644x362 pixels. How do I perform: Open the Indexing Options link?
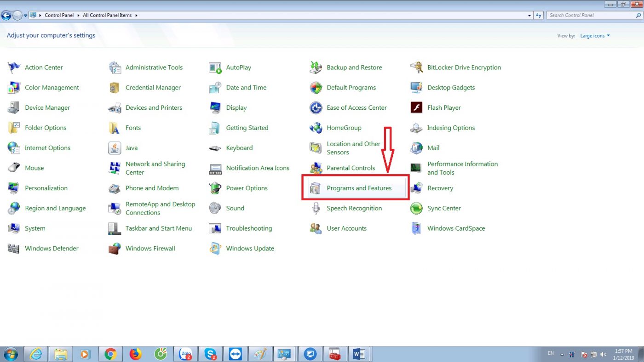451,128
